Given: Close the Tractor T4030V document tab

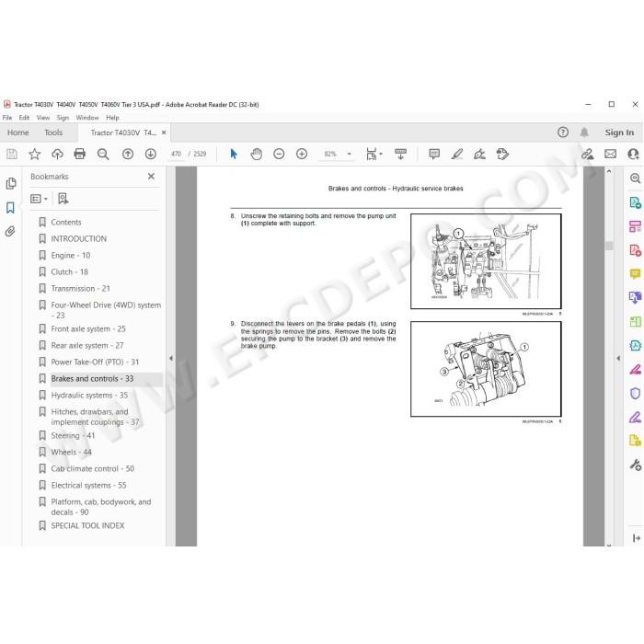Looking at the screenshot, I should point(164,132).
